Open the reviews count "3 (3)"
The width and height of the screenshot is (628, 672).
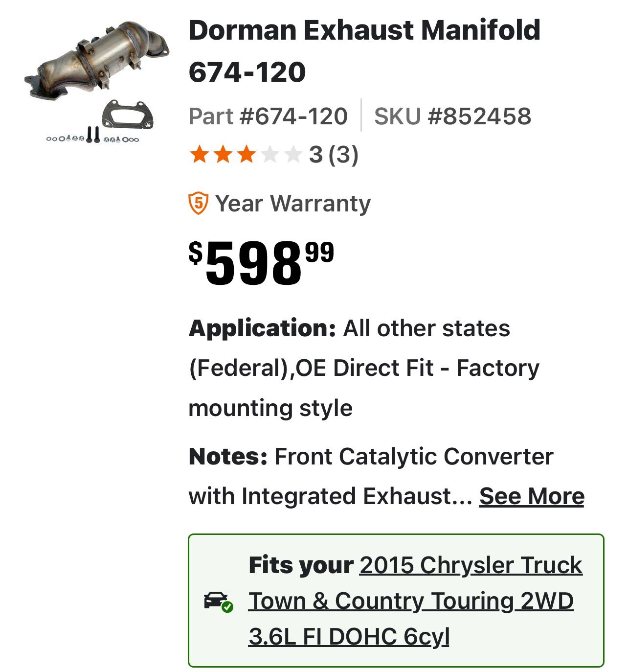pos(334,155)
